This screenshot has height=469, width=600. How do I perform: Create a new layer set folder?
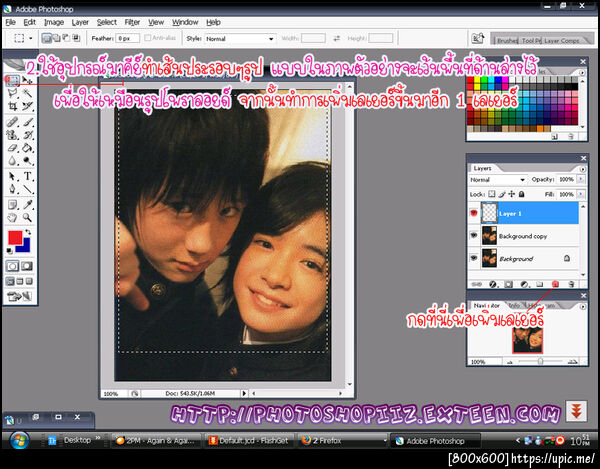point(540,284)
